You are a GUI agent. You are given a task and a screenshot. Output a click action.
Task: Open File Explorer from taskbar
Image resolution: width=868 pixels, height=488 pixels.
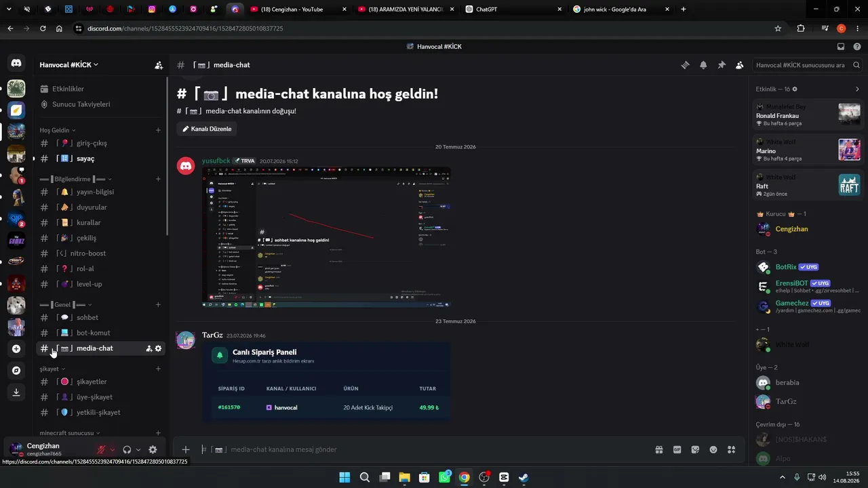(x=404, y=477)
